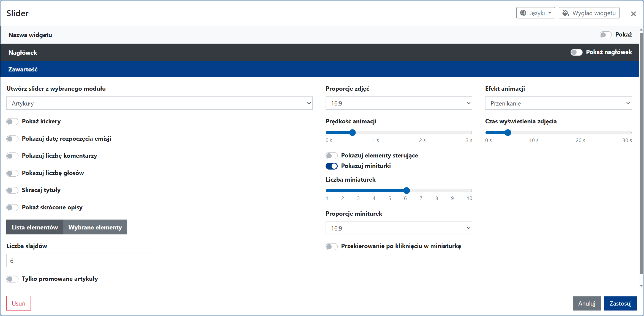The image size is (644, 316).
Task: Enable Pokaż kickery switch
Action: coord(12,121)
